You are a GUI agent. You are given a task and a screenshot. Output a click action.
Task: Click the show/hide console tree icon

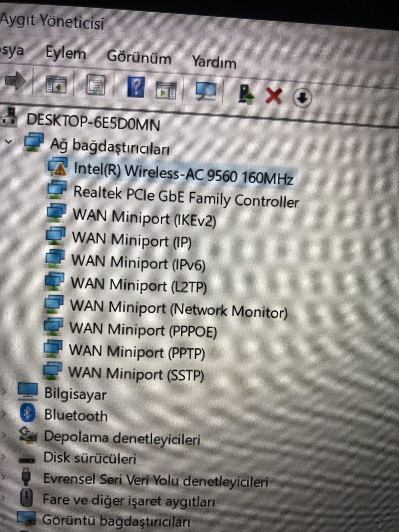point(56,85)
